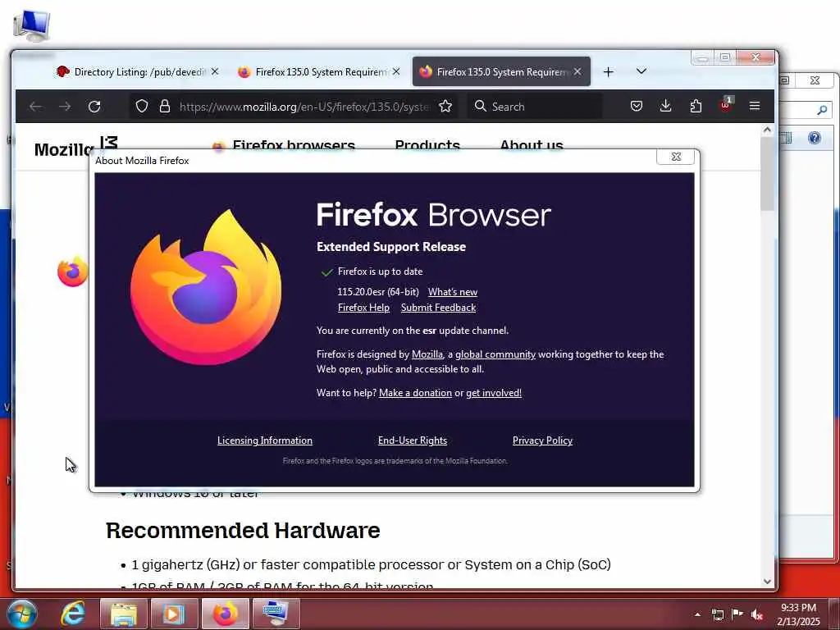840x630 pixels.
Task: Click the uBlock Origin toolbar icon
Action: (x=725, y=105)
